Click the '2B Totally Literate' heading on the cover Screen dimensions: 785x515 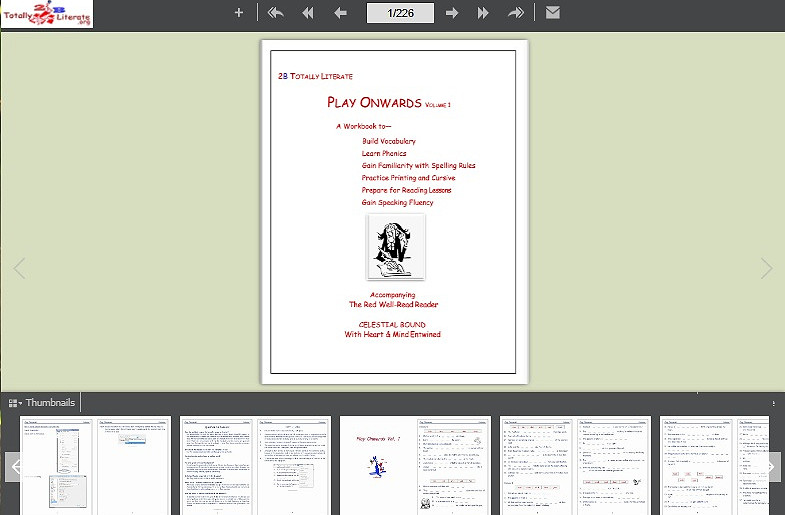pos(315,76)
